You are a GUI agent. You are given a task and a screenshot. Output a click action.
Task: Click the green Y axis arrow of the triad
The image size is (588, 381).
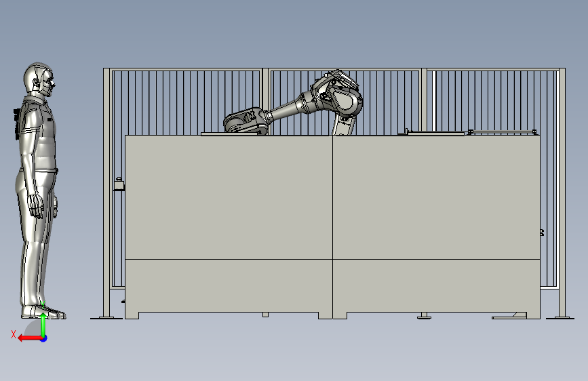point(43,325)
